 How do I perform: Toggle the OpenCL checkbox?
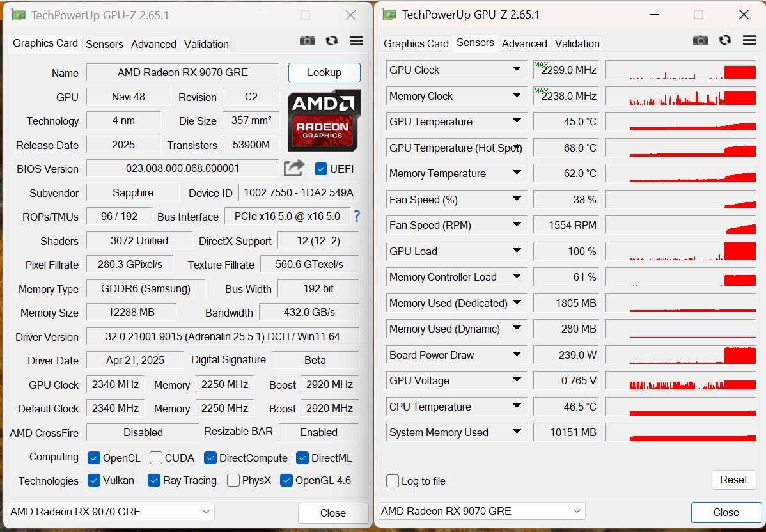[94, 458]
